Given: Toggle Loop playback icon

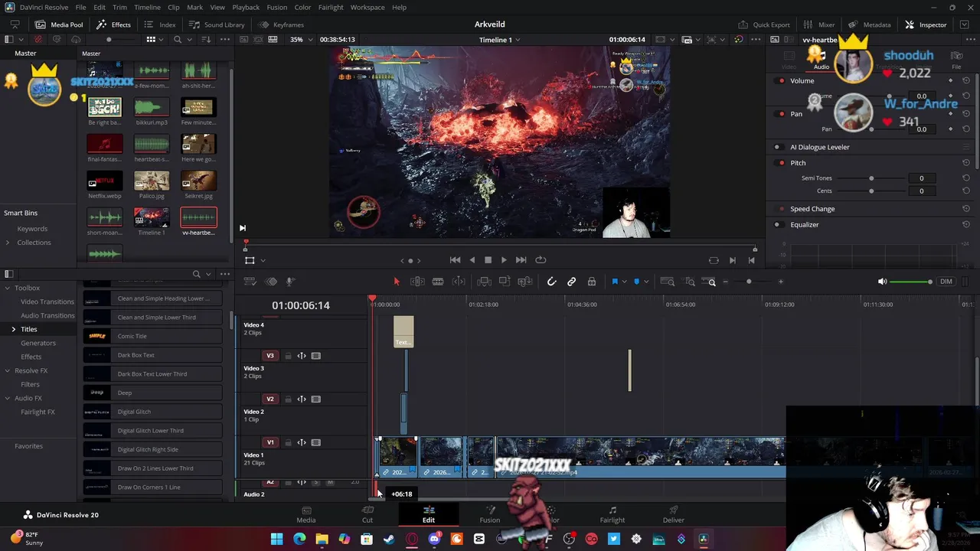Looking at the screenshot, I should tap(541, 260).
